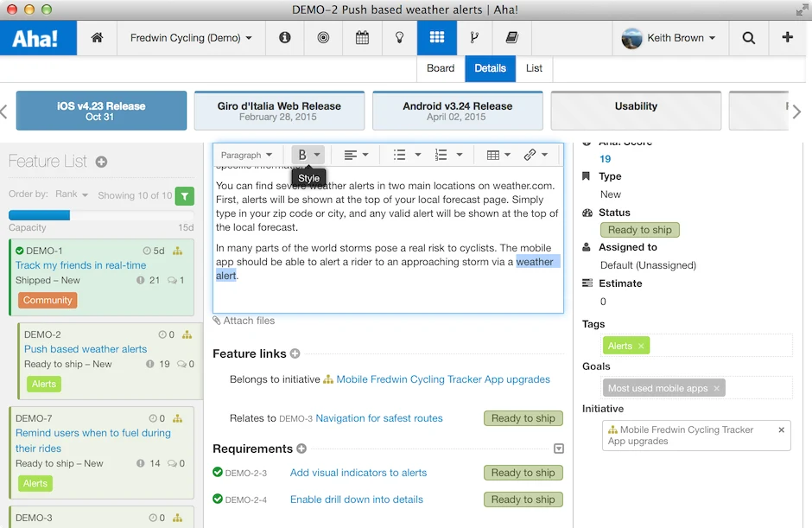Open Enable drill down into details
The width and height of the screenshot is (812, 528).
tap(356, 499)
